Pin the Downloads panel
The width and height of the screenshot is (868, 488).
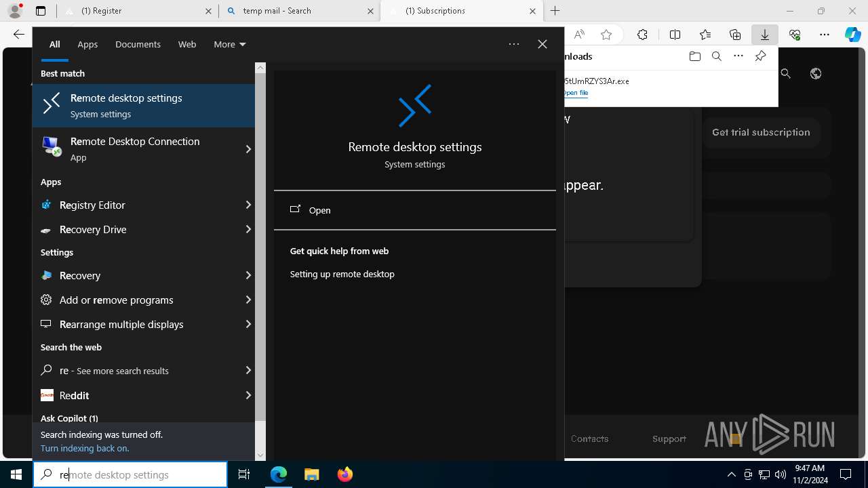[x=761, y=56]
